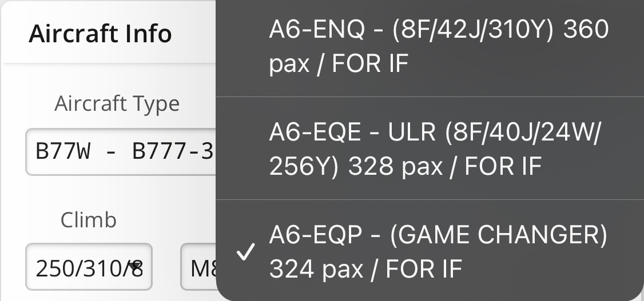The image size is (644, 301).
Task: Click the small arrow on the Climb field
Action: (x=136, y=266)
